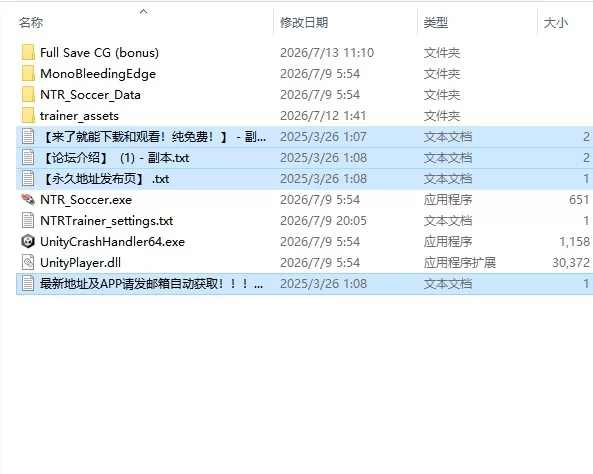The width and height of the screenshot is (593, 474).
Task: Click the trainer_assets folder icon
Action: (28, 116)
